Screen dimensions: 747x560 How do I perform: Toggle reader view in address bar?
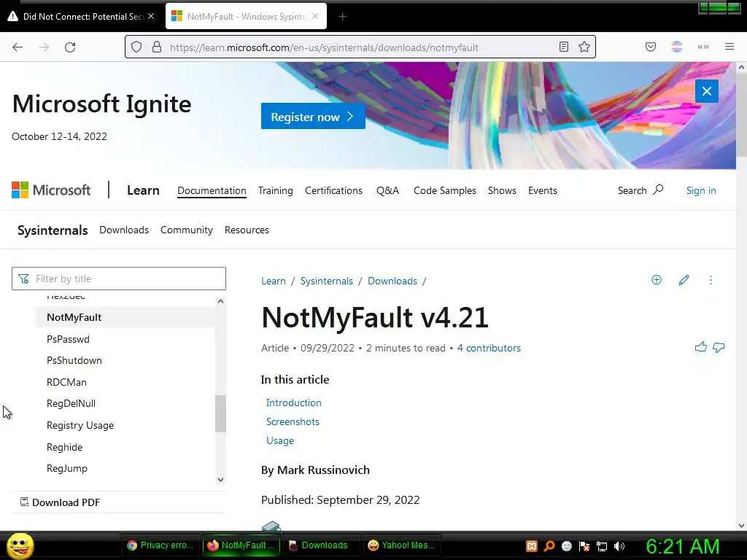tap(564, 47)
